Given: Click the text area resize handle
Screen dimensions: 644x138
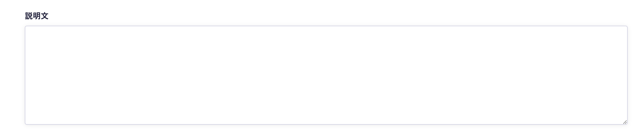Looking at the screenshot, I should click(x=624, y=122).
